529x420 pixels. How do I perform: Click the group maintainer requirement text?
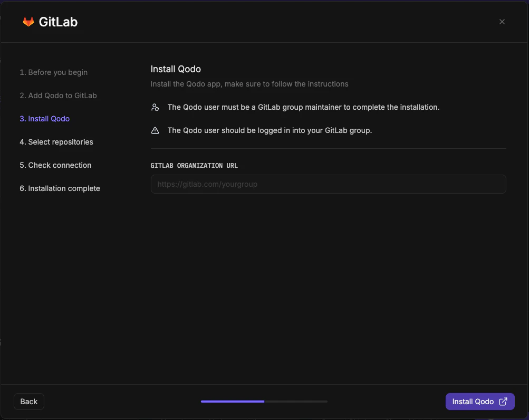tap(303, 107)
